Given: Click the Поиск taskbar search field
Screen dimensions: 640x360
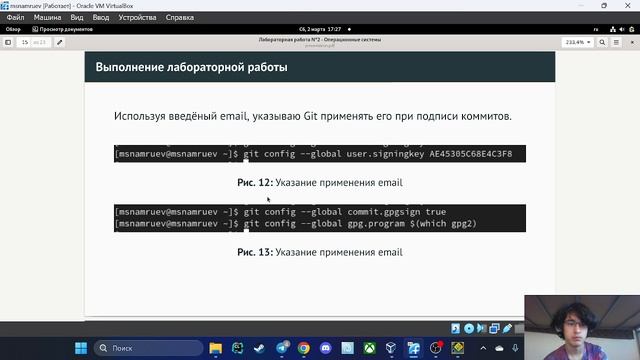Looking at the screenshot, I should tap(149, 348).
